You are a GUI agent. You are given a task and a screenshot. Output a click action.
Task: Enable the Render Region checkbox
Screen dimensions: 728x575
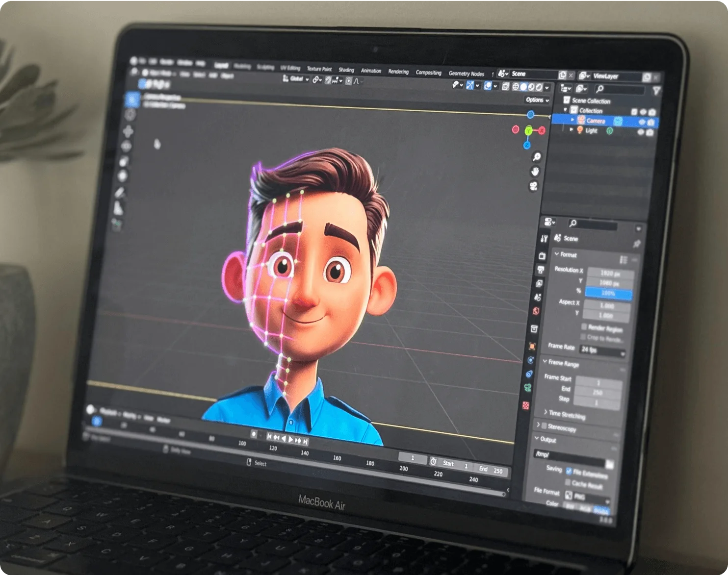tap(584, 326)
